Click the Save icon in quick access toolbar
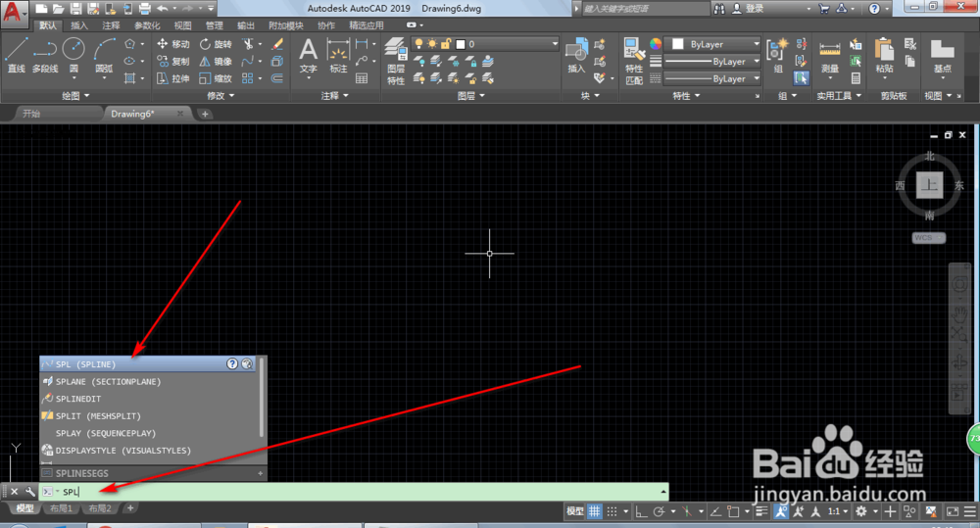980x528 pixels. tap(75, 8)
